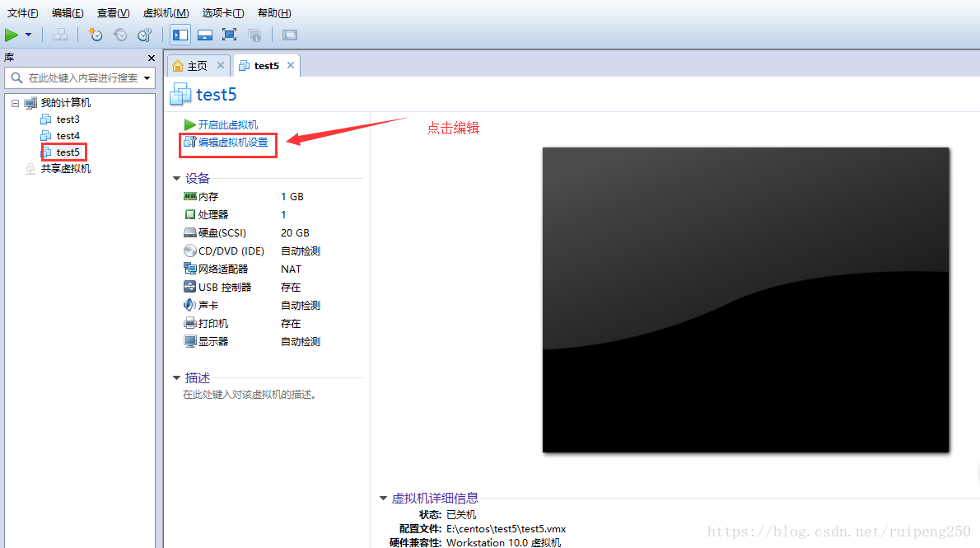Close the 库 library panel
This screenshot has height=548, width=980.
coord(152,58)
